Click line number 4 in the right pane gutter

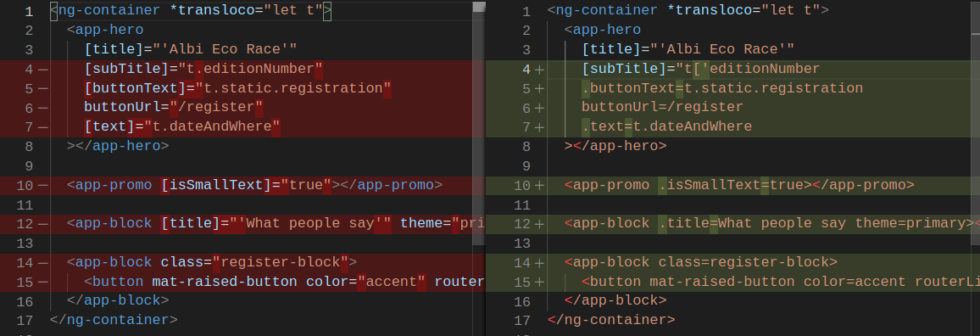pos(526,69)
